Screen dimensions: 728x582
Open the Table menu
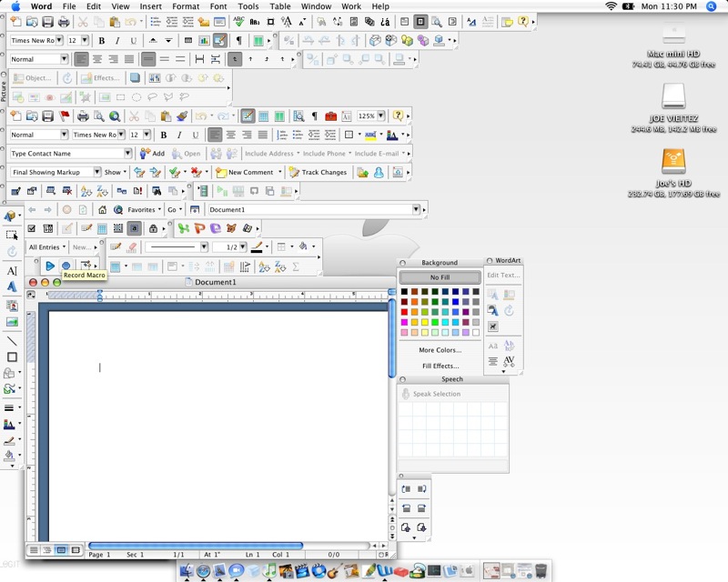click(x=280, y=6)
